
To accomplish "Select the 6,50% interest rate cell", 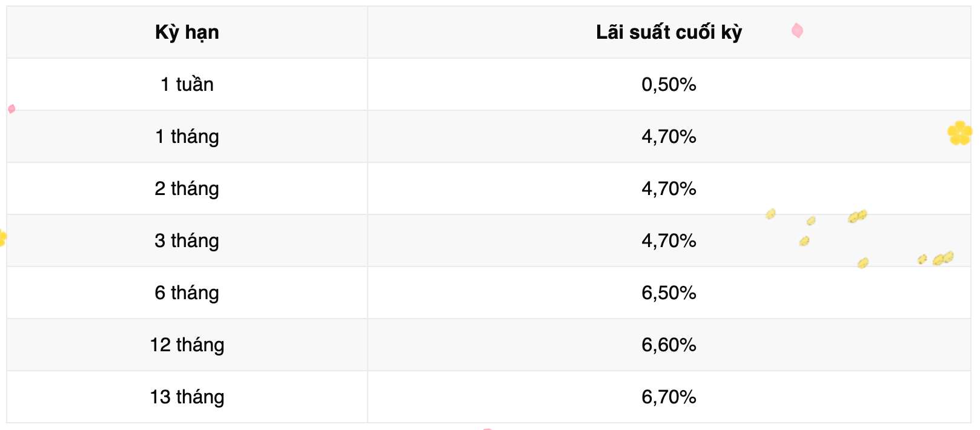I will coord(669,293).
